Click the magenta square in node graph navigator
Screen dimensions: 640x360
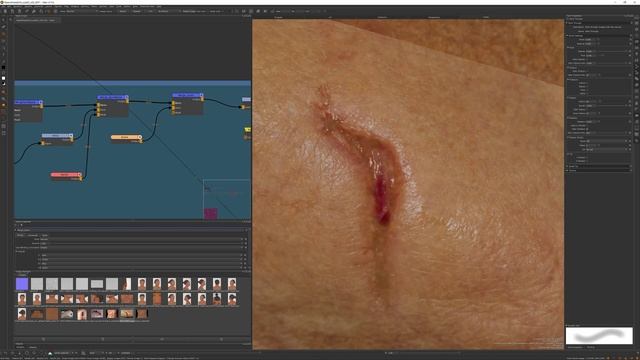pyautogui.click(x=211, y=213)
